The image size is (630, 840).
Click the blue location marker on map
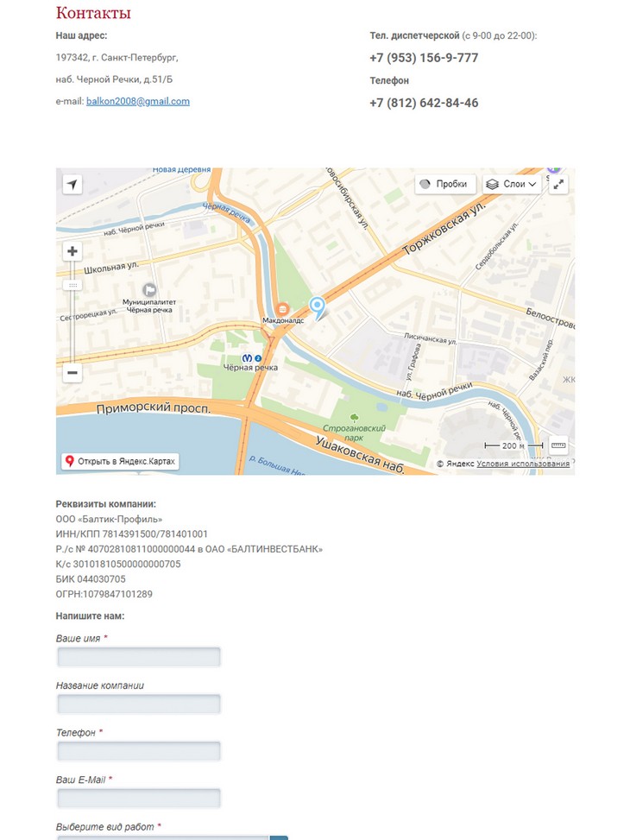(x=317, y=307)
